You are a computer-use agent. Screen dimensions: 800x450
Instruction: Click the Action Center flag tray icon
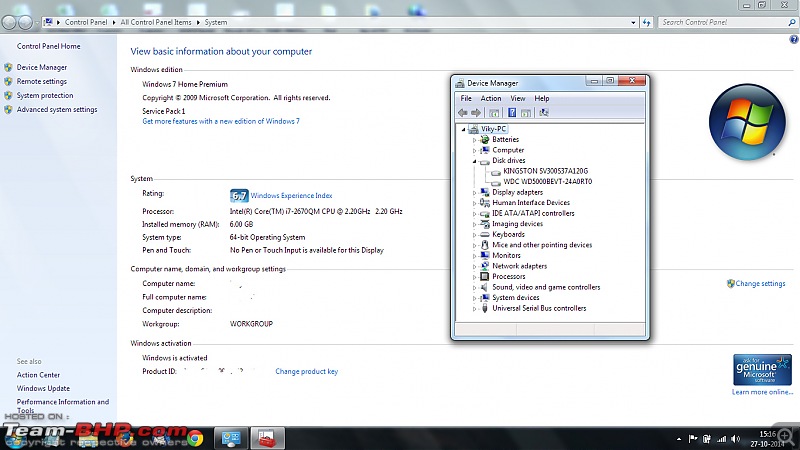click(x=692, y=439)
